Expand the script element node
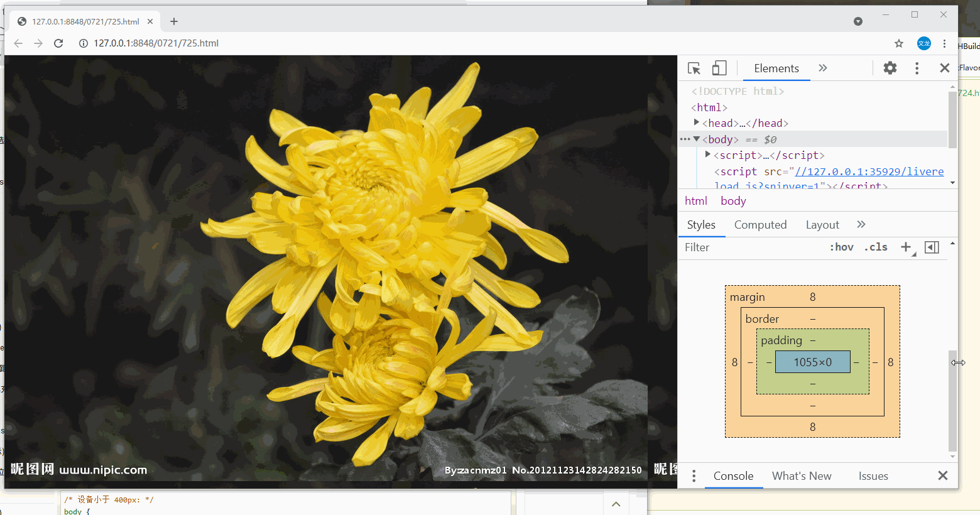The width and height of the screenshot is (980, 515). click(x=707, y=154)
